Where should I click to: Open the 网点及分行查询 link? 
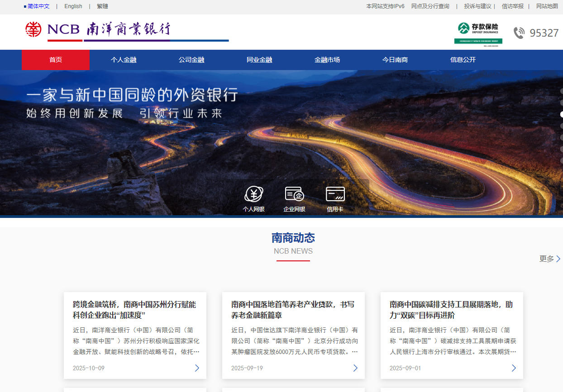click(430, 6)
